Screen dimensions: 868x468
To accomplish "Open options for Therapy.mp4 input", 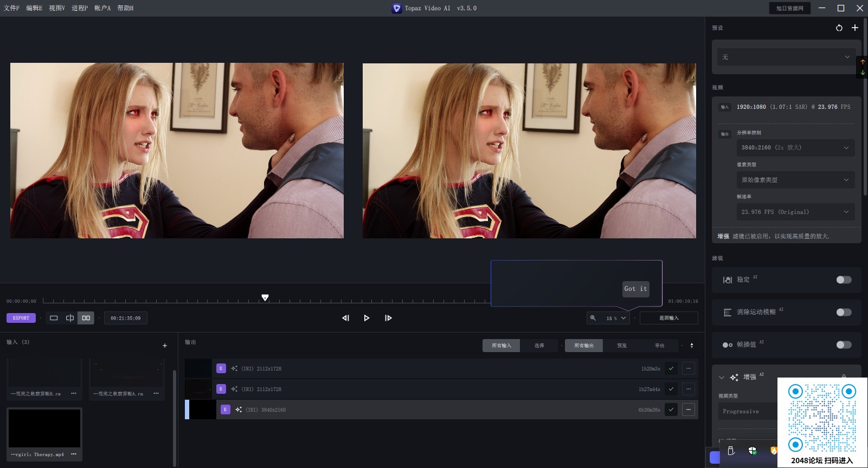I will [74, 454].
